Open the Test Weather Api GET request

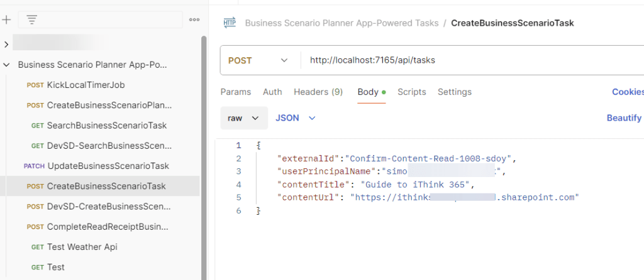point(82,247)
